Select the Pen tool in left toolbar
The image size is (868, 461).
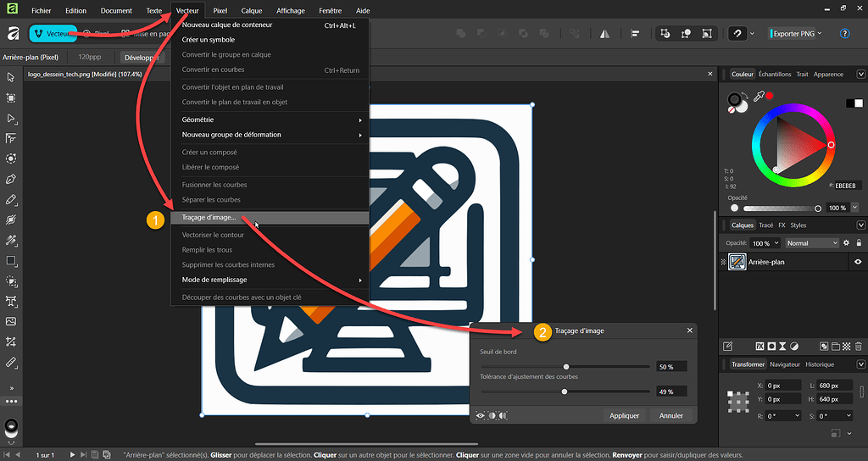[11, 180]
